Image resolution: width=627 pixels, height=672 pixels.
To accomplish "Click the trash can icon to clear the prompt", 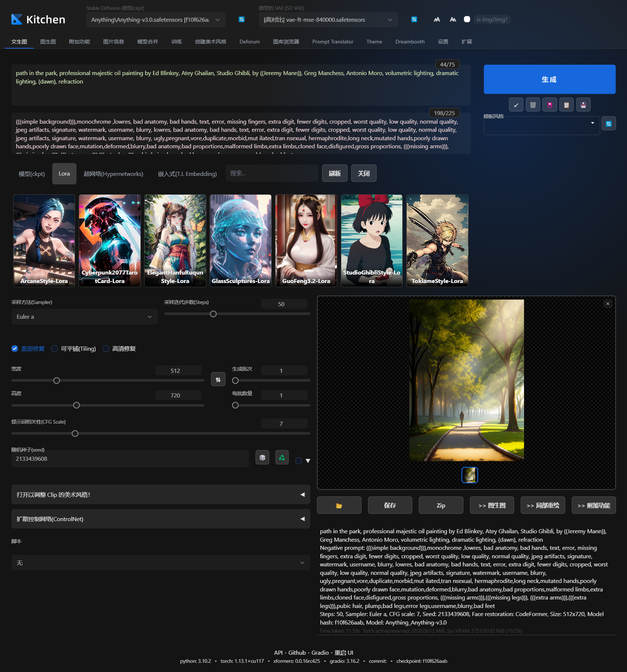I will (x=533, y=105).
